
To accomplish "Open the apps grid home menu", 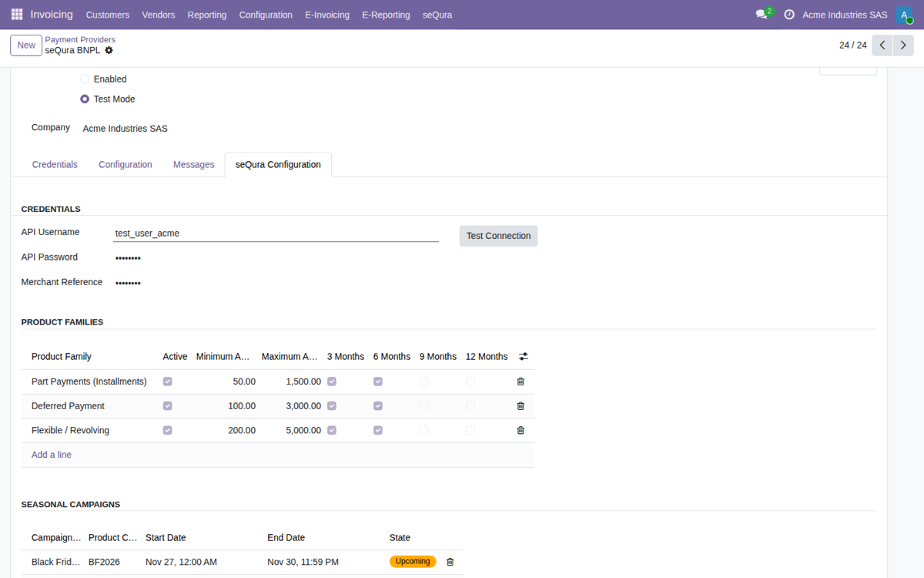I will [17, 15].
